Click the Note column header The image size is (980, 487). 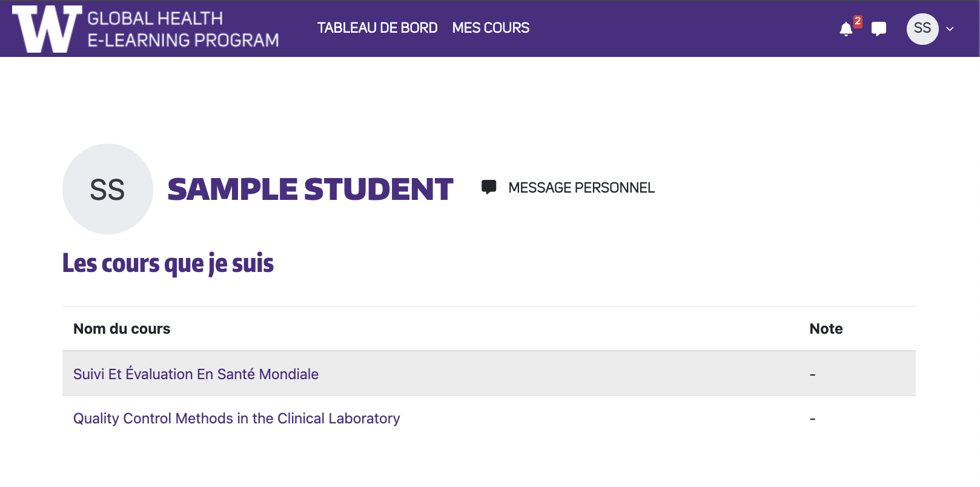[x=826, y=329]
